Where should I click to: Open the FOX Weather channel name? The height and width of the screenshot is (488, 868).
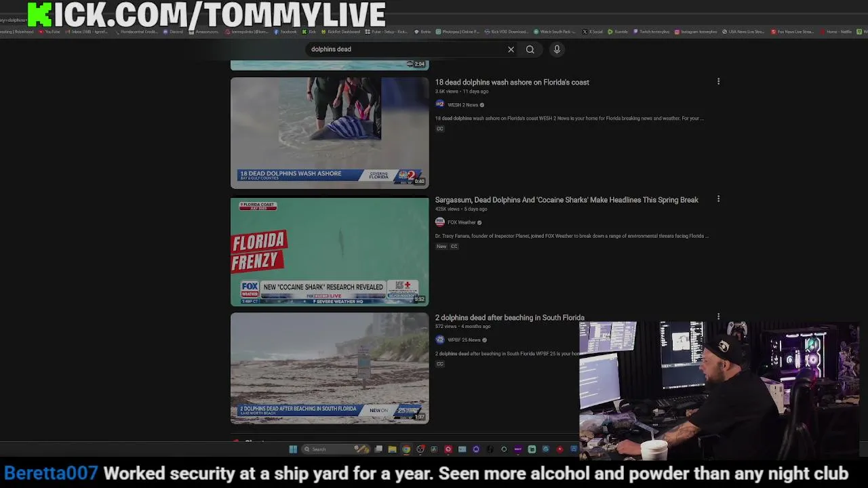click(x=461, y=222)
